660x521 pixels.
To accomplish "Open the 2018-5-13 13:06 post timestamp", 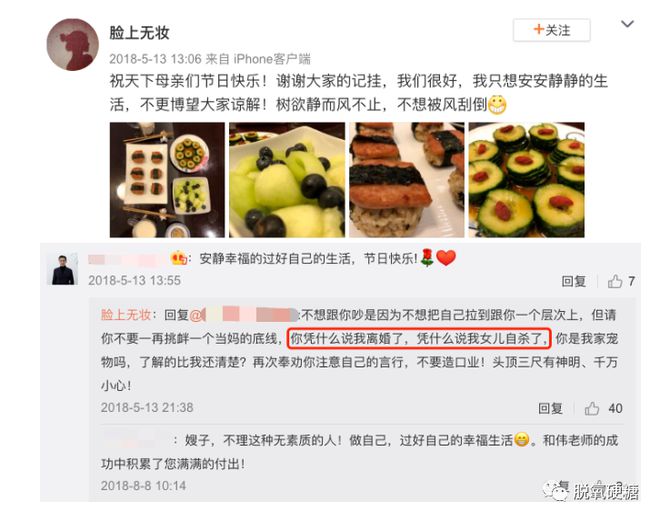I will click(x=155, y=59).
